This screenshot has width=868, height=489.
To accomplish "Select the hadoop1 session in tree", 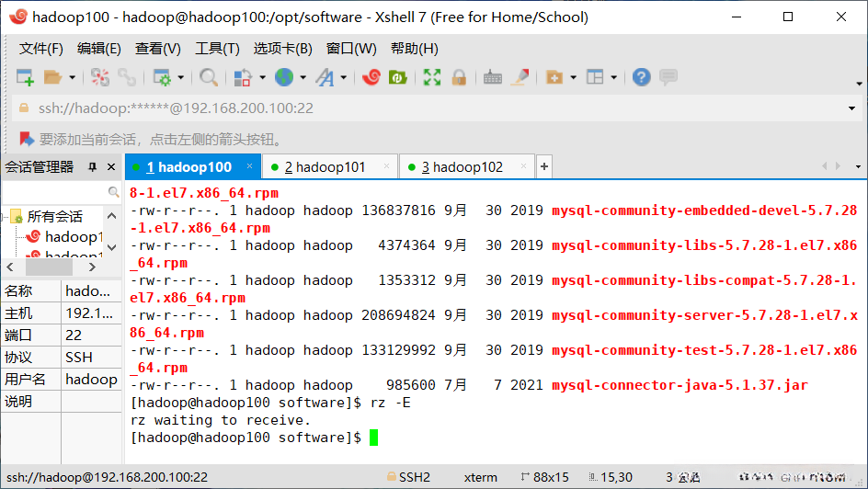I will 64,237.
